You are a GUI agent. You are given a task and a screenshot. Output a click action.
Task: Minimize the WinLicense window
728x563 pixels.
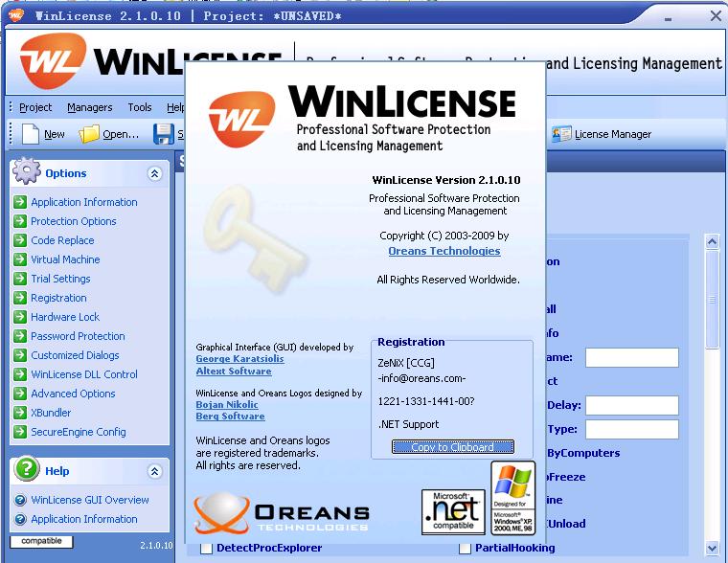(668, 17)
